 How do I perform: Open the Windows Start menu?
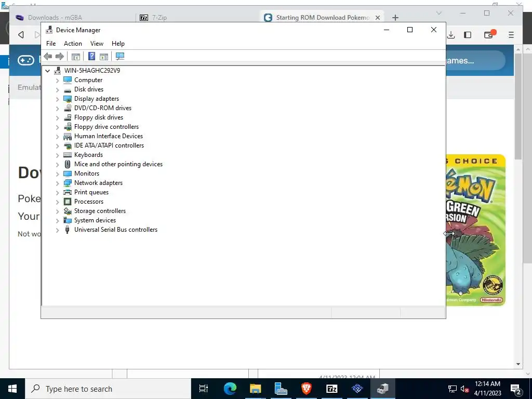pyautogui.click(x=12, y=389)
